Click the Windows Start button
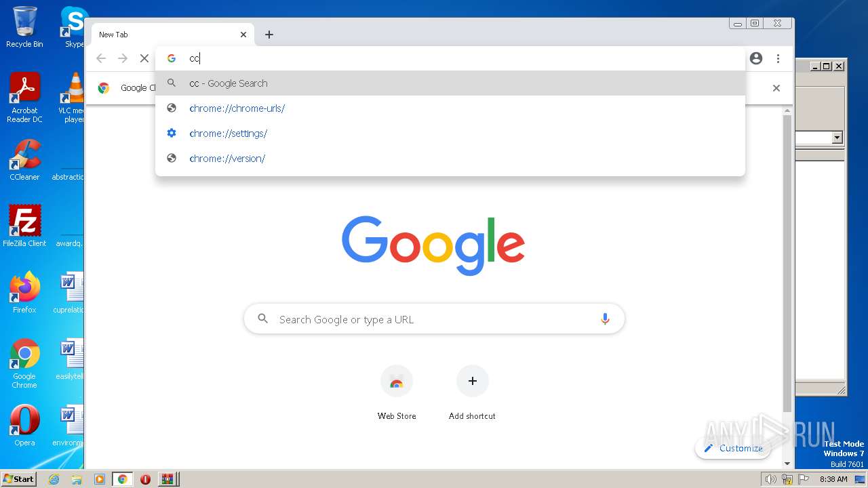This screenshot has width=868, height=488. 19,479
